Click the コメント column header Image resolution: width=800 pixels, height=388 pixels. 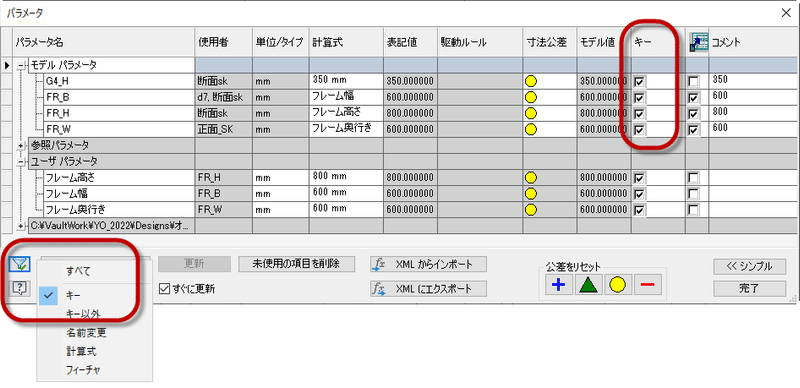[754, 43]
